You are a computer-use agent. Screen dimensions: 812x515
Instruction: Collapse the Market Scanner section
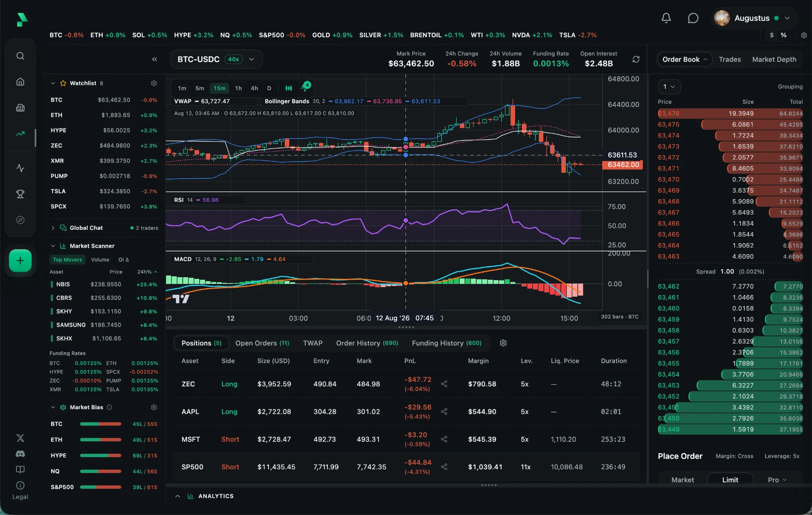(53, 246)
